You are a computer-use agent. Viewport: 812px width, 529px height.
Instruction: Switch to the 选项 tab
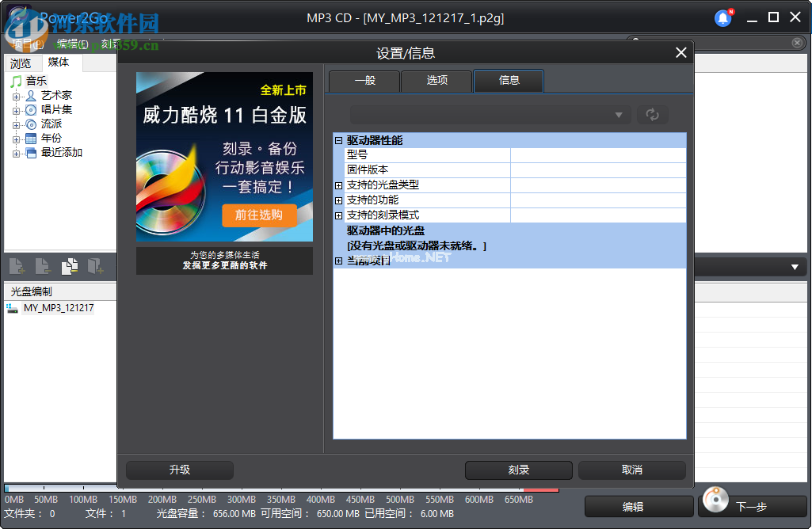click(x=436, y=80)
